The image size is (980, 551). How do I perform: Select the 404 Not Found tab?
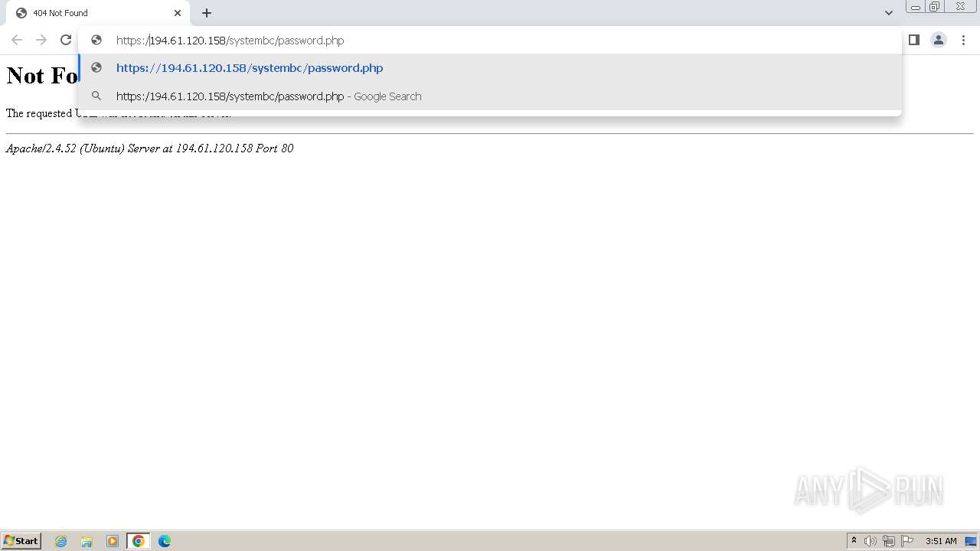point(100,13)
